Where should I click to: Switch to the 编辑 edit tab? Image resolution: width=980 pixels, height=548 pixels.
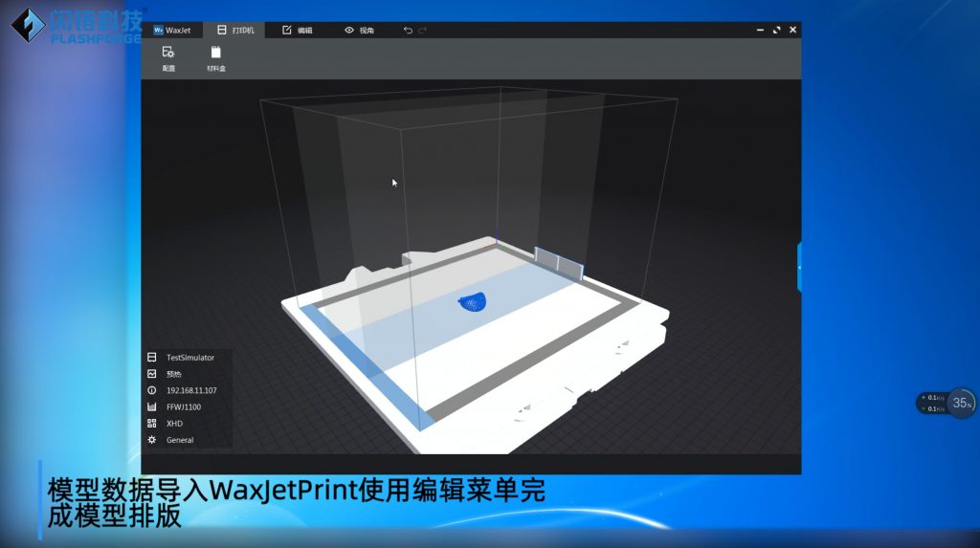tap(298, 30)
